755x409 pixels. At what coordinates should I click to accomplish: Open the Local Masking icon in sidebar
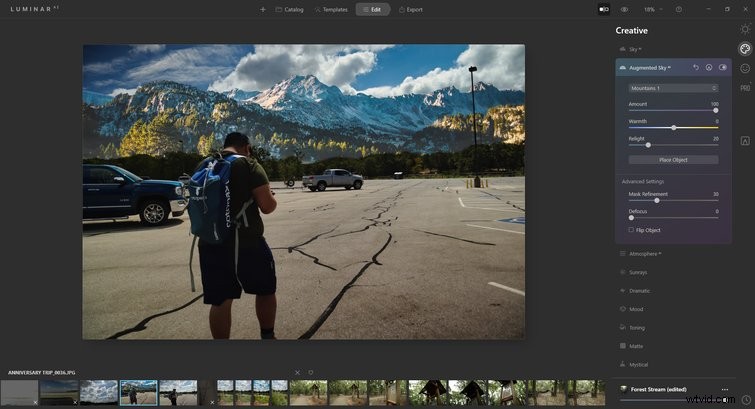click(x=745, y=141)
